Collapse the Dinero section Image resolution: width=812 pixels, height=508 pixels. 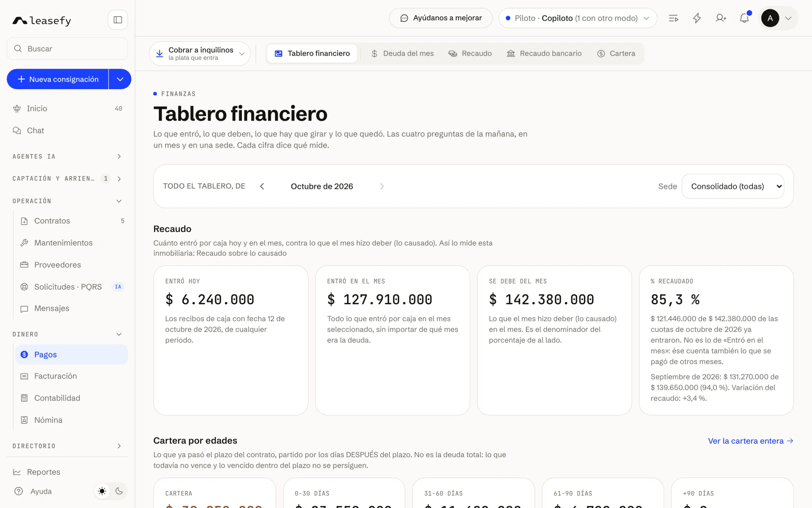pos(68,334)
